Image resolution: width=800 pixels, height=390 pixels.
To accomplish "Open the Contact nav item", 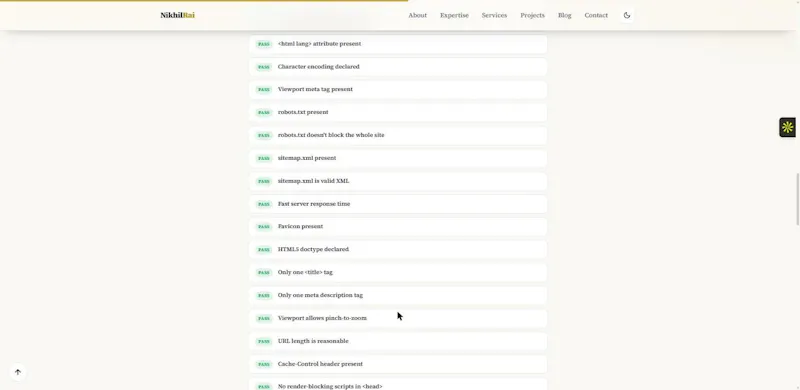I will (596, 15).
